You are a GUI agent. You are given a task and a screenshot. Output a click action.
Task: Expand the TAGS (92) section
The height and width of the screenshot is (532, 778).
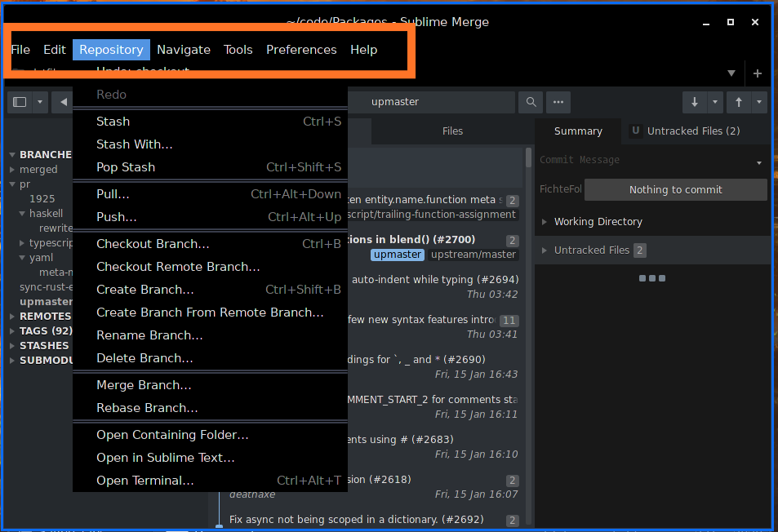(12, 330)
